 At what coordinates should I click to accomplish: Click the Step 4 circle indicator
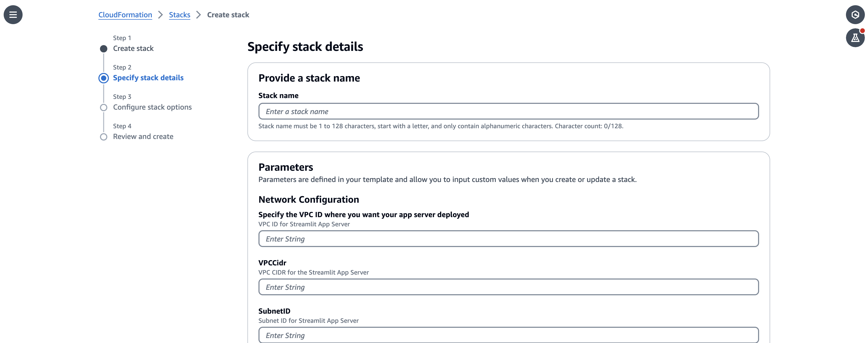pyautogui.click(x=103, y=137)
